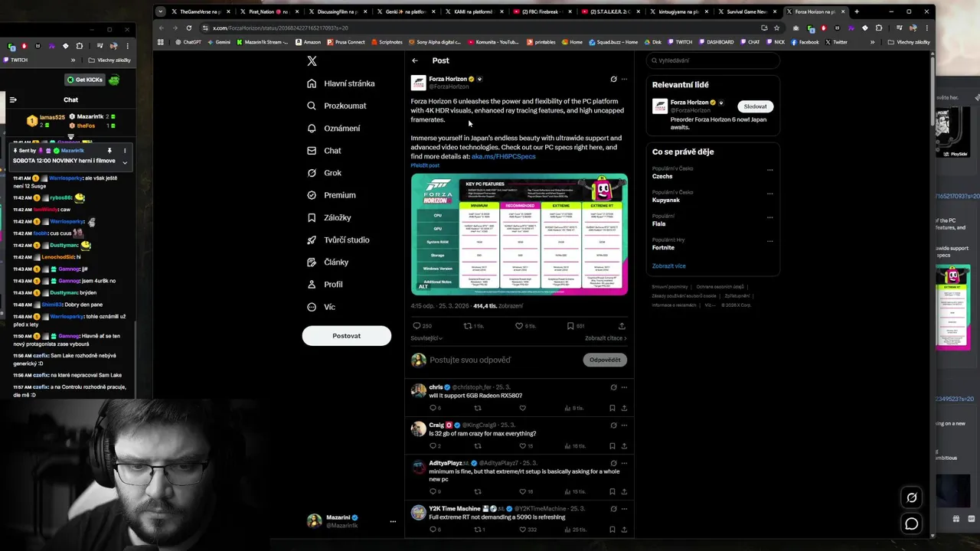The width and height of the screenshot is (980, 551).
Task: Open Grok in X sidebar
Action: tap(325, 173)
